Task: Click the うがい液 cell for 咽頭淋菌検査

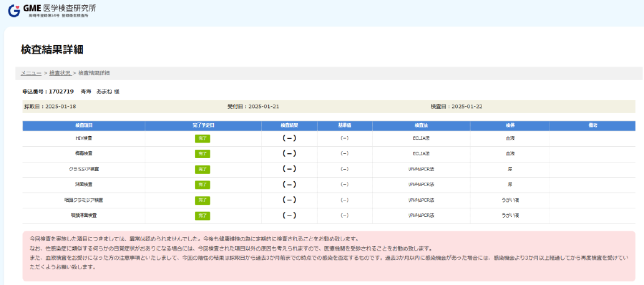Action: 510,215
